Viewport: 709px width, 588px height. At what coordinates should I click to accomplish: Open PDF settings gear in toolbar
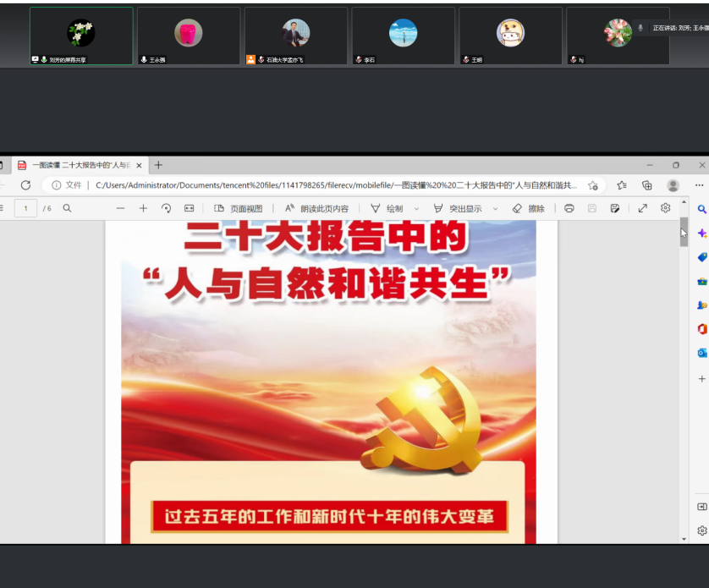tap(665, 208)
